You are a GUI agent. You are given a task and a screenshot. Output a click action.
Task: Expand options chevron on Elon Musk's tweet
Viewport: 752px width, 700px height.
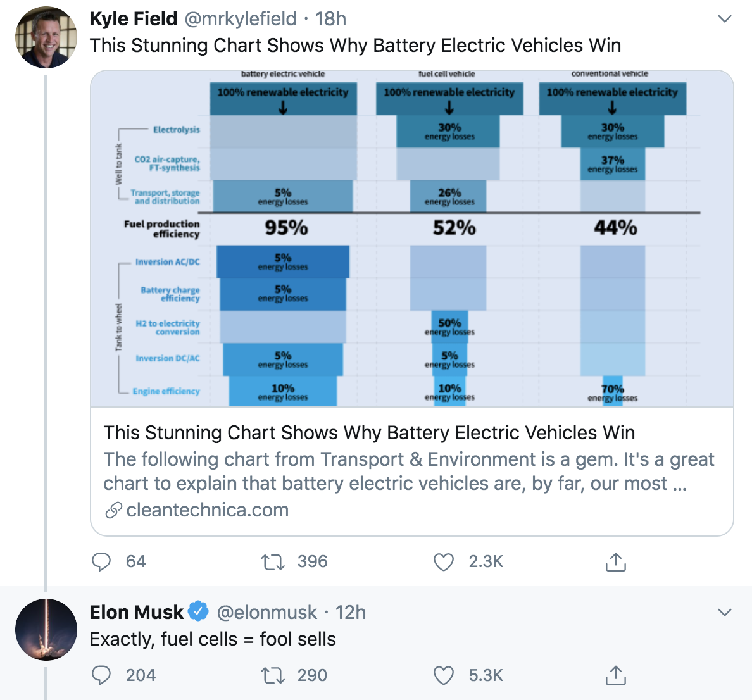point(724,612)
